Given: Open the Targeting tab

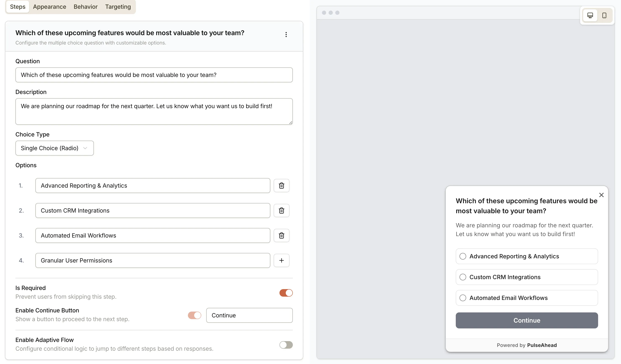Looking at the screenshot, I should (118, 7).
